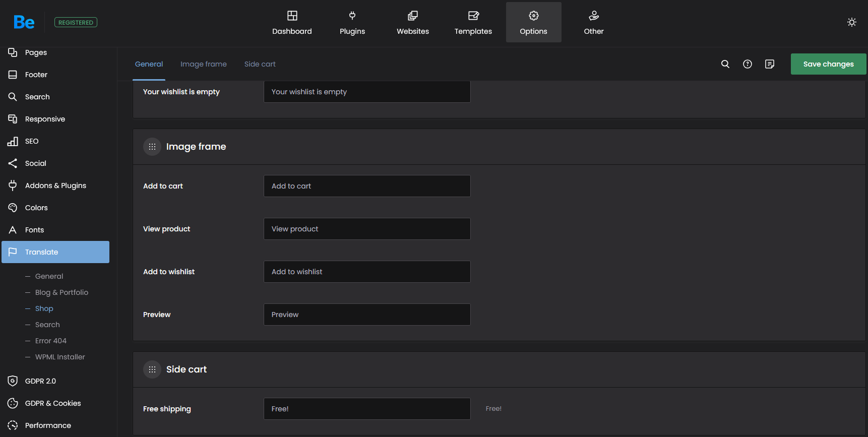Go to Plugins in top navigation
Viewport: 868px width, 437px height.
point(352,23)
